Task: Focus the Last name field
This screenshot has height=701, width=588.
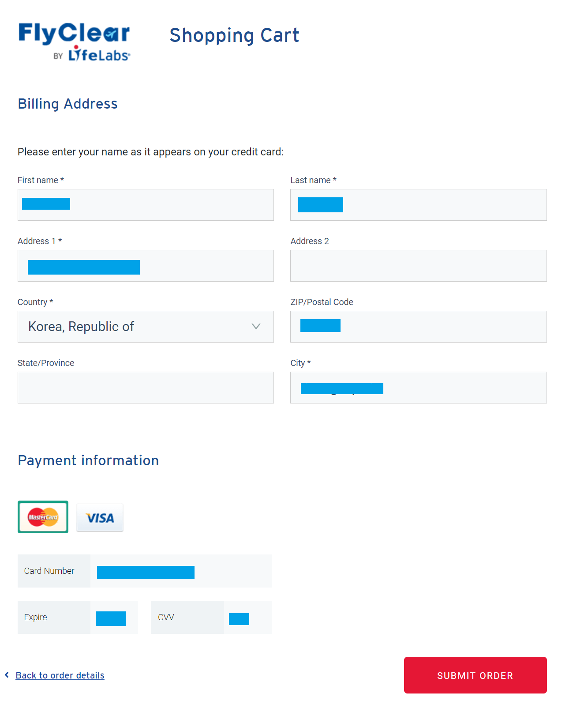Action: coord(418,205)
